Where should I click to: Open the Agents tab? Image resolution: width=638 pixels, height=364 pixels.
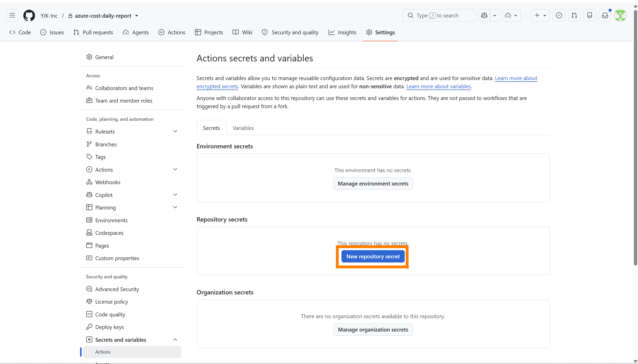pyautogui.click(x=136, y=32)
